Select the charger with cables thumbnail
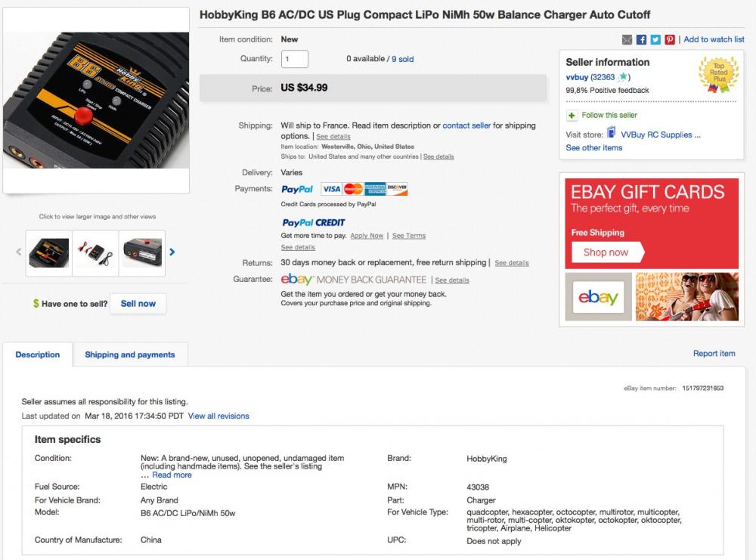 coord(95,253)
